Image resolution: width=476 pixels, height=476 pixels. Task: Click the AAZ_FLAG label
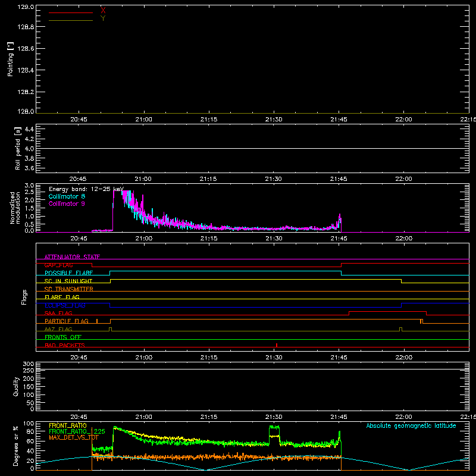(58, 329)
